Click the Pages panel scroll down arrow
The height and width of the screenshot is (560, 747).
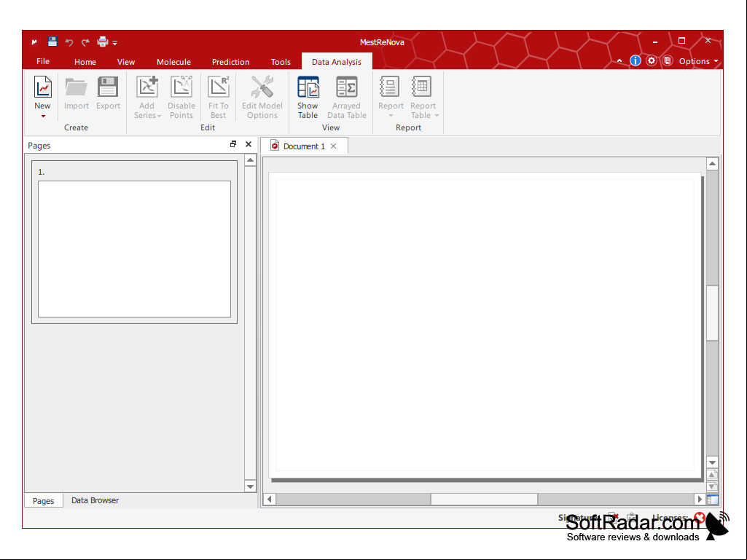tap(250, 486)
